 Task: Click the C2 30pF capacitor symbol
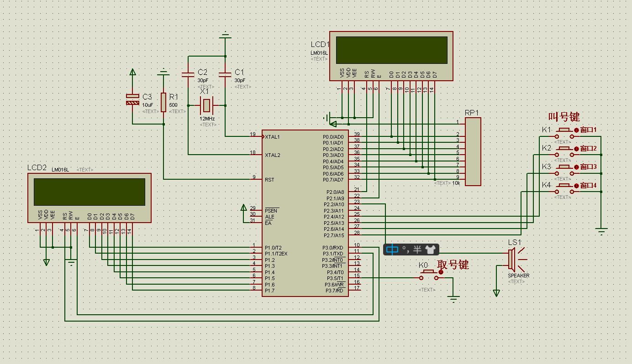(188, 75)
